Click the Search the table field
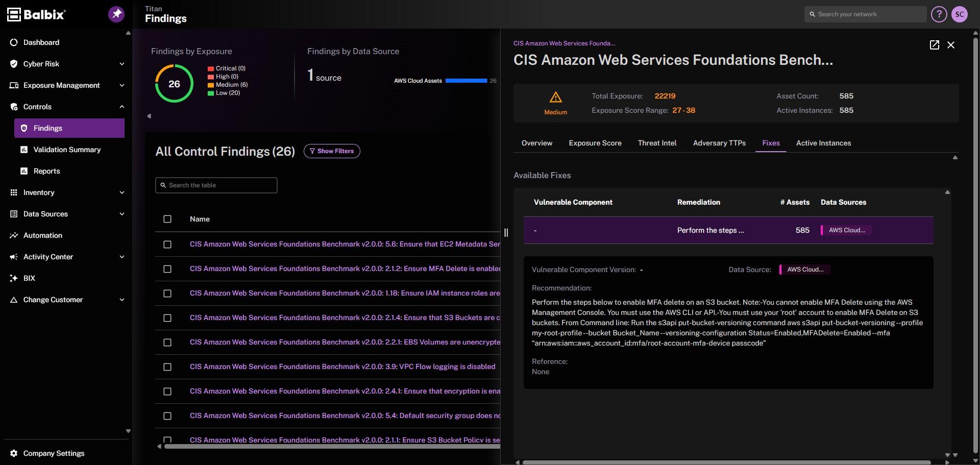 point(216,185)
